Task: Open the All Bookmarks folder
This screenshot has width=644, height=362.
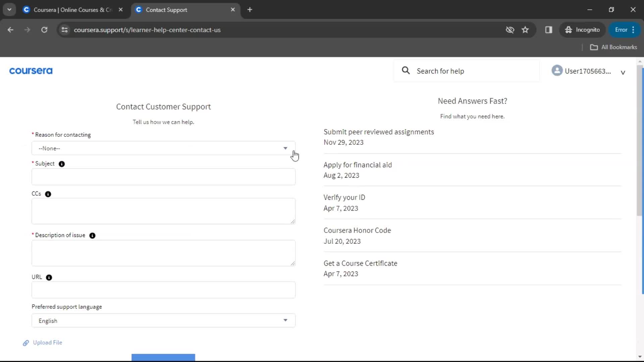Action: pyautogui.click(x=613, y=47)
